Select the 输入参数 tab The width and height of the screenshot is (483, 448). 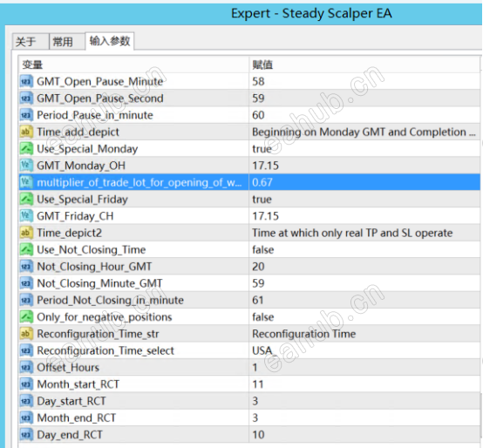110,41
